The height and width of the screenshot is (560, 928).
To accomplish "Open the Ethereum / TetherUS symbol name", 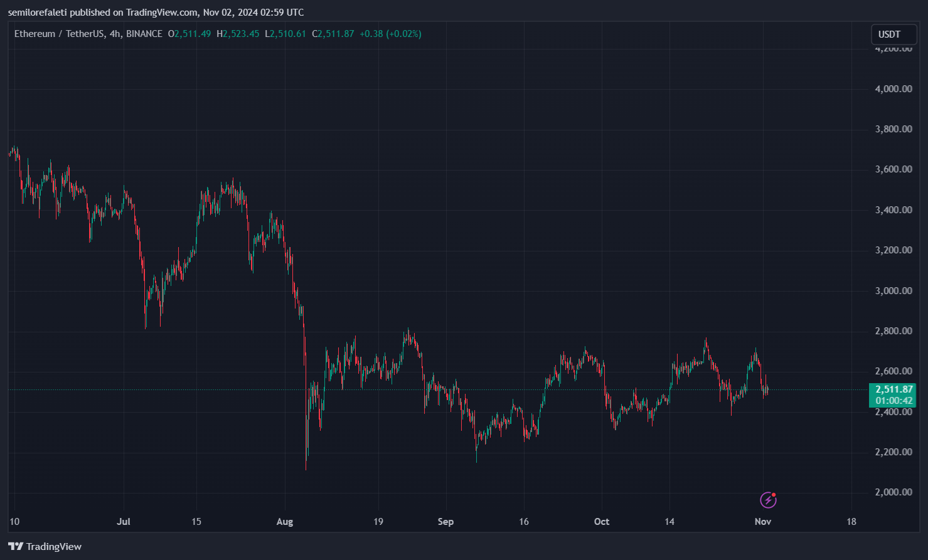I will (56, 34).
